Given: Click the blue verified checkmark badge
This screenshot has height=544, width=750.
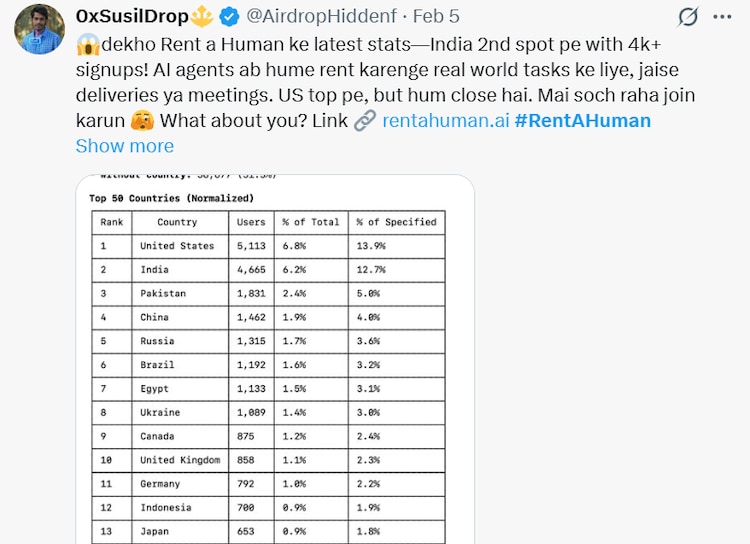Looking at the screenshot, I should (229, 17).
